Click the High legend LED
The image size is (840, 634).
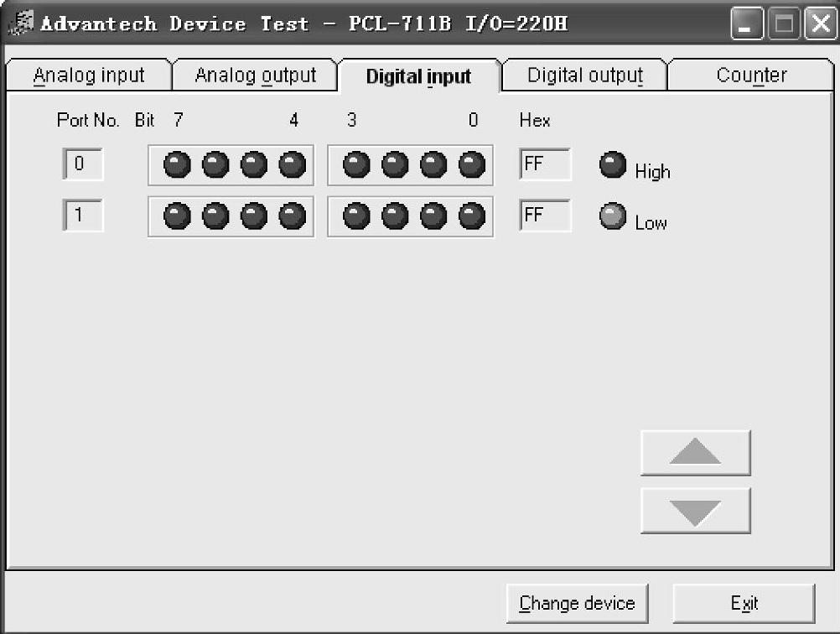[x=613, y=164]
